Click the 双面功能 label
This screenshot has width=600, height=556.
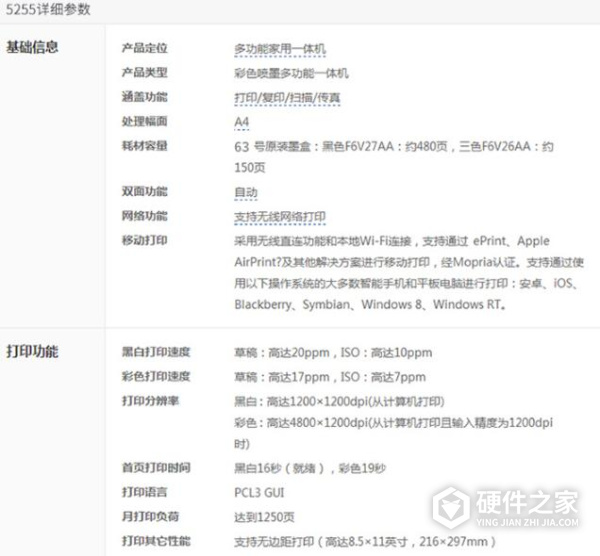tap(144, 191)
